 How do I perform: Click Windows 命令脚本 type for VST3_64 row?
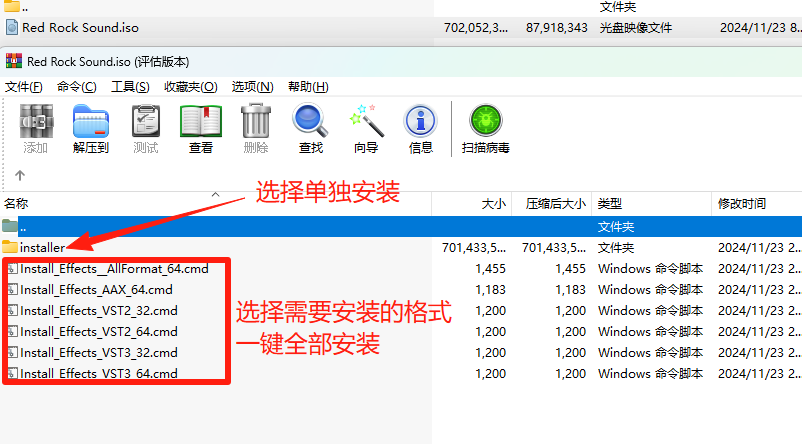tap(650, 373)
